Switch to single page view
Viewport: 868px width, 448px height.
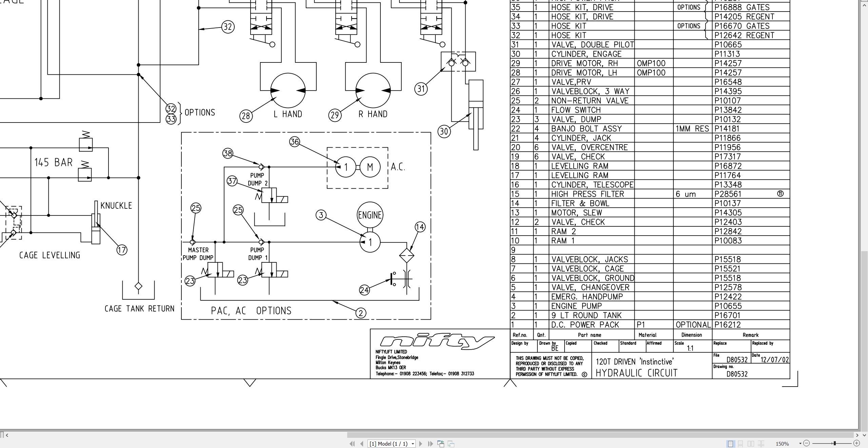[x=730, y=444]
